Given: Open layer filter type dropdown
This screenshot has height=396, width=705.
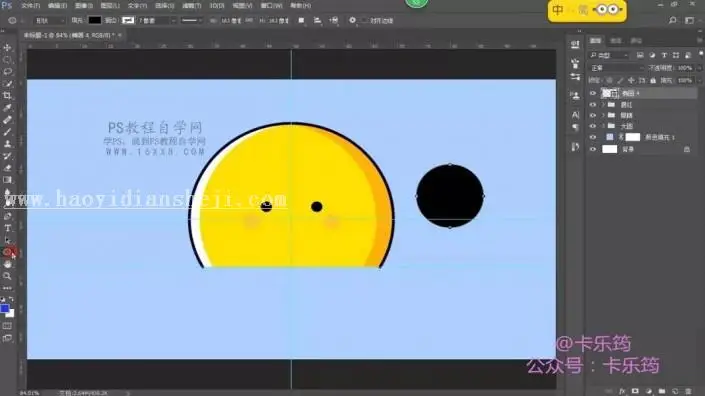Looking at the screenshot, I should click(608, 55).
